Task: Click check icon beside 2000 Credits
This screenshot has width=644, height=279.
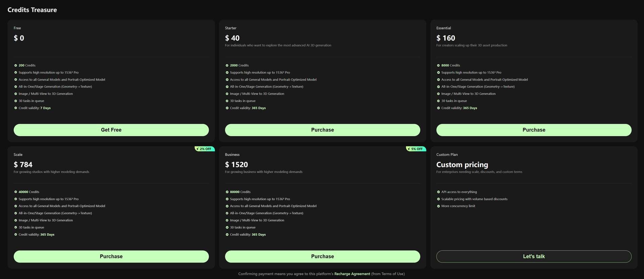Action: pyautogui.click(x=227, y=65)
